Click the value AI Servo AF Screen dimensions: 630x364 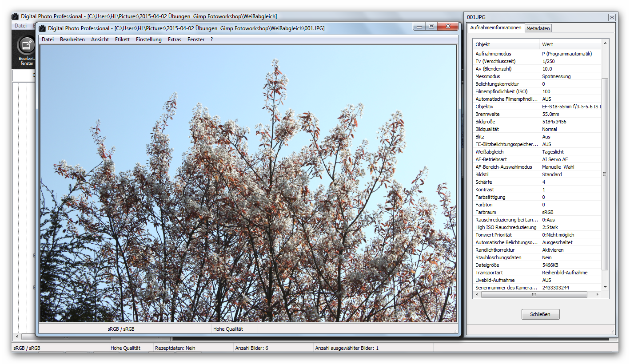555,159
